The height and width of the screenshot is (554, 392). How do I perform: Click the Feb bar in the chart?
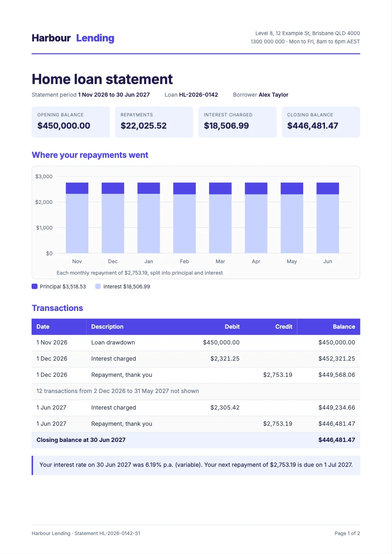click(x=184, y=218)
